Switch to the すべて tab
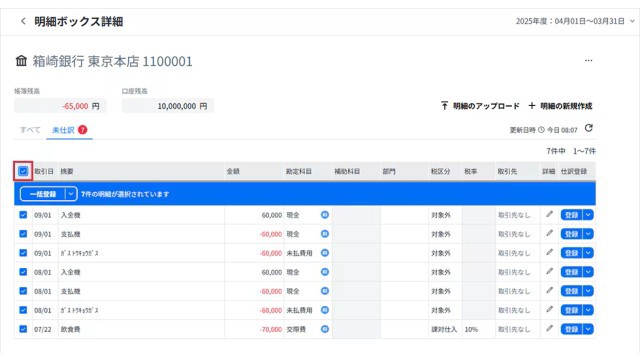The height and width of the screenshot is (360, 640). point(30,130)
